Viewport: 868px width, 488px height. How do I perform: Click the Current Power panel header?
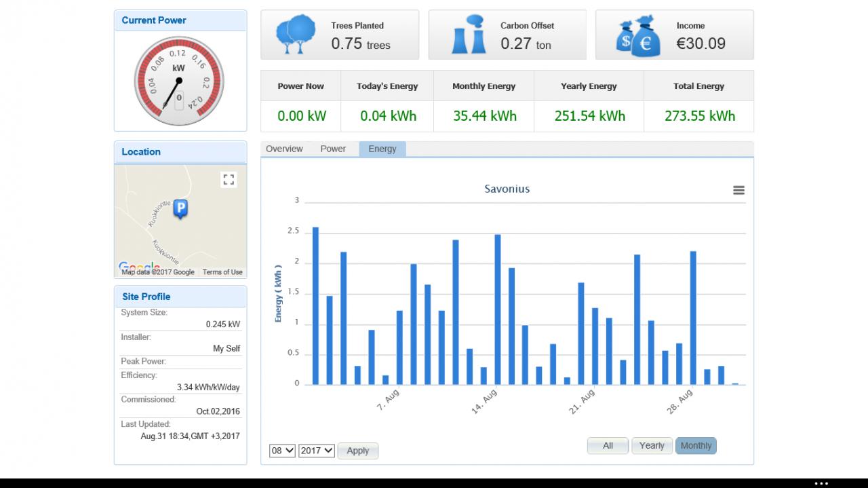pyautogui.click(x=180, y=20)
